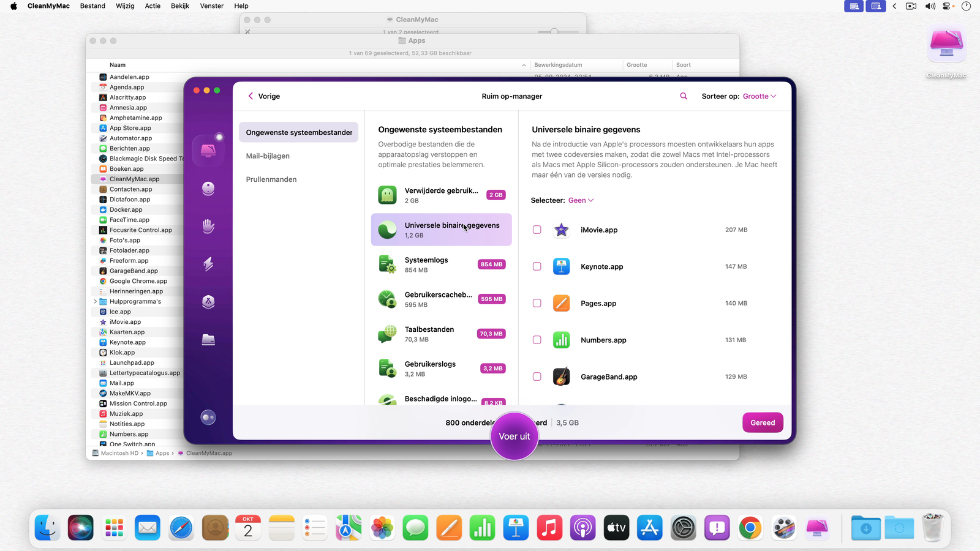Open Finder from the Dock
Viewport: 980px width, 551px height.
(x=47, y=528)
